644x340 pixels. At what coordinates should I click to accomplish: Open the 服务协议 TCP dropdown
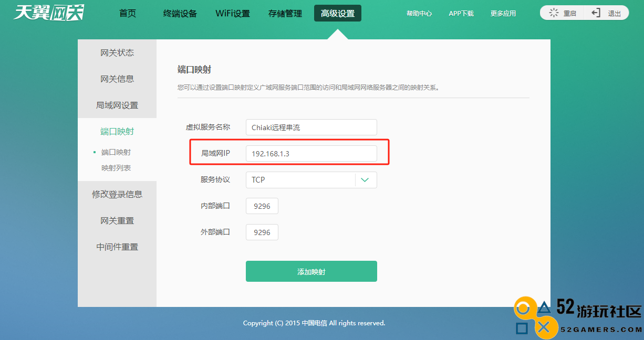311,180
